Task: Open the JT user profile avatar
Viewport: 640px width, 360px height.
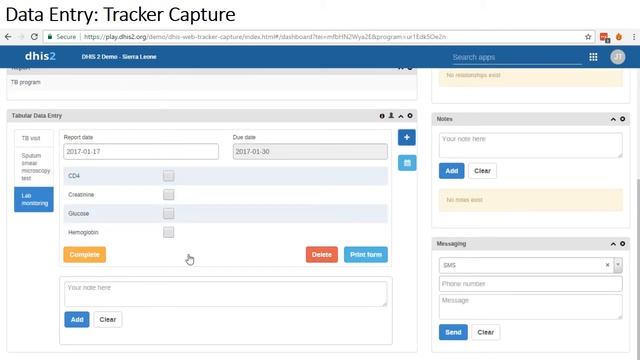Action: coord(618,57)
